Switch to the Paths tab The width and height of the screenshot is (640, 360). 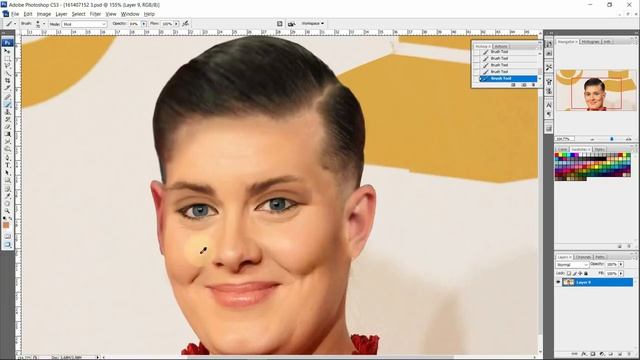(x=600, y=257)
